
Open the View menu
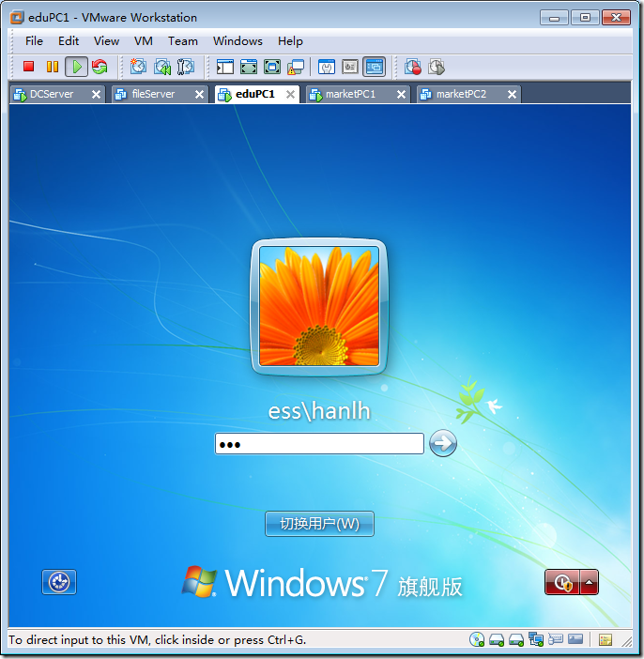pos(106,41)
